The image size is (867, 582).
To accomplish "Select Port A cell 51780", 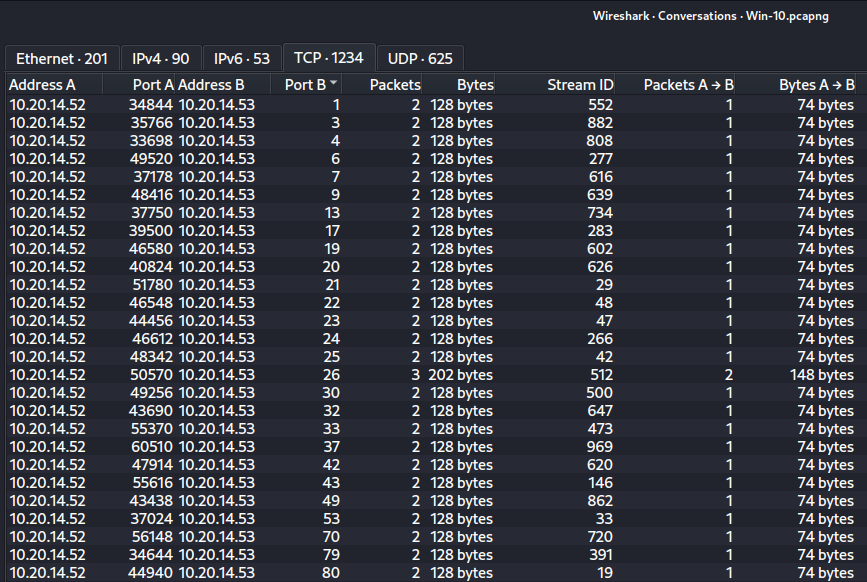I will coord(152,285).
